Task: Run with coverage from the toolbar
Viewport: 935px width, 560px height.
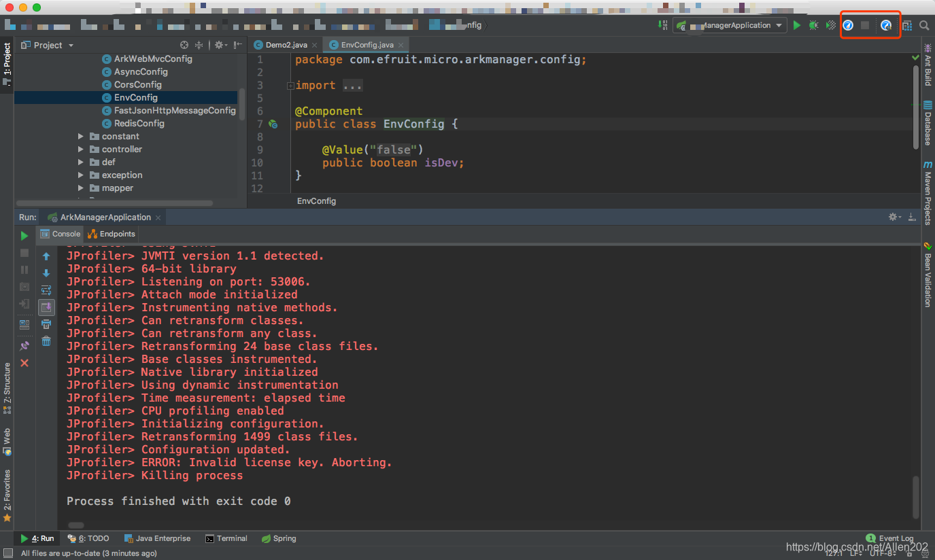Action: tap(830, 25)
